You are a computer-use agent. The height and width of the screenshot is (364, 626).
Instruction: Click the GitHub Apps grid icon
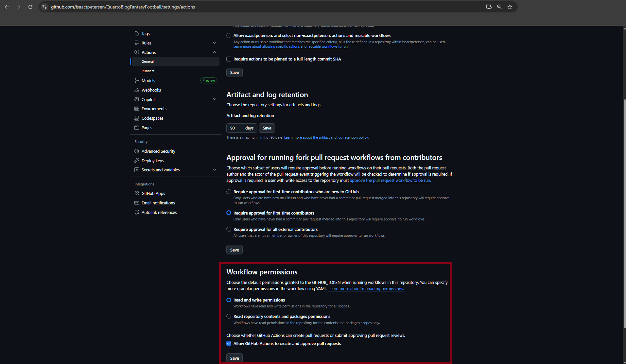coord(137,193)
